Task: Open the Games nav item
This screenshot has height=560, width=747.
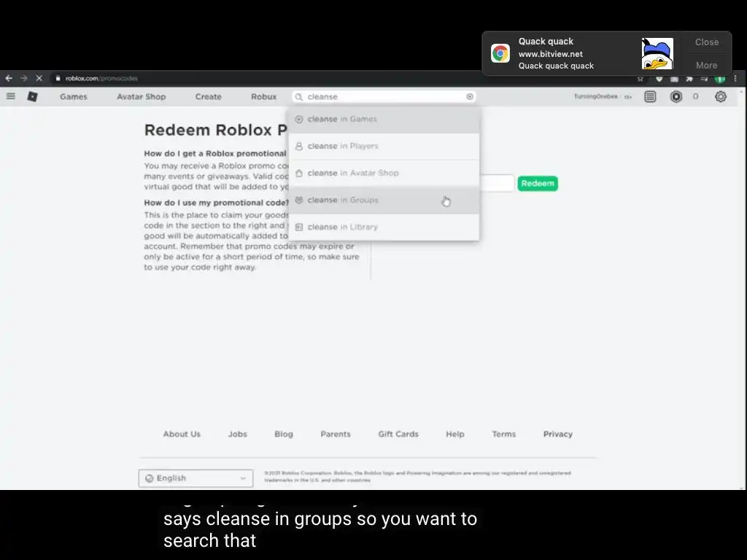Action: (74, 97)
